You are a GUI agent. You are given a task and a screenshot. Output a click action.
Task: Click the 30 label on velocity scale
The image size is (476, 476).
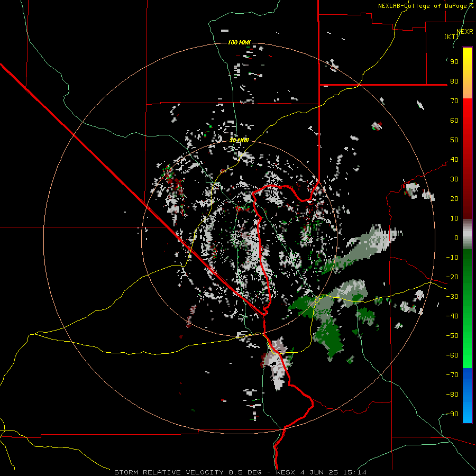click(x=454, y=179)
